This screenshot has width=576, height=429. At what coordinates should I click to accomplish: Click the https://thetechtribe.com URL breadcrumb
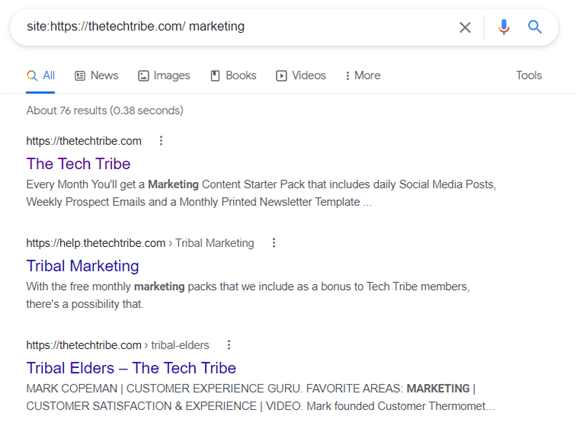[x=84, y=141]
